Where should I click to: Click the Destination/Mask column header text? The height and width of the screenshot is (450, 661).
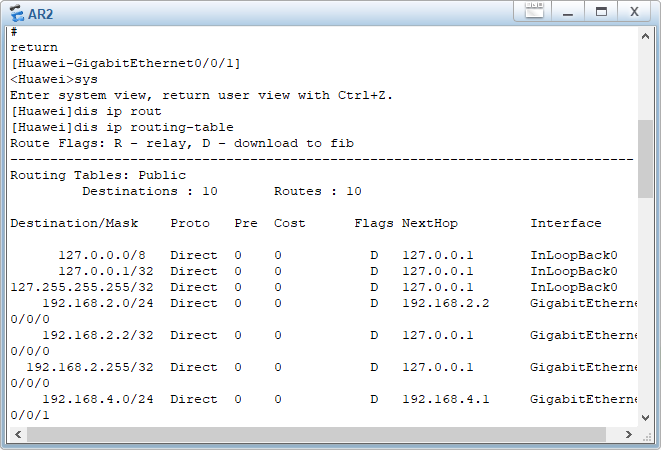coord(74,223)
